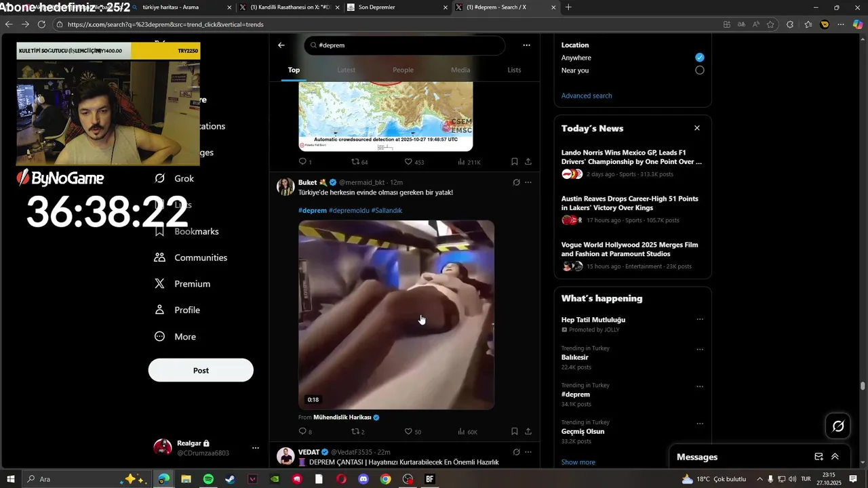The image size is (868, 488).
Task: Click Show more under What's happening
Action: click(x=578, y=462)
